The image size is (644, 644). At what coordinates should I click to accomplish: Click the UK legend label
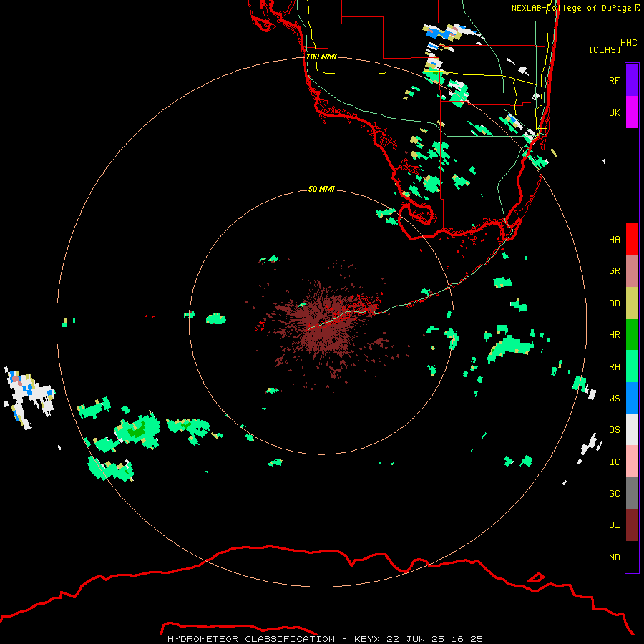coord(614,112)
